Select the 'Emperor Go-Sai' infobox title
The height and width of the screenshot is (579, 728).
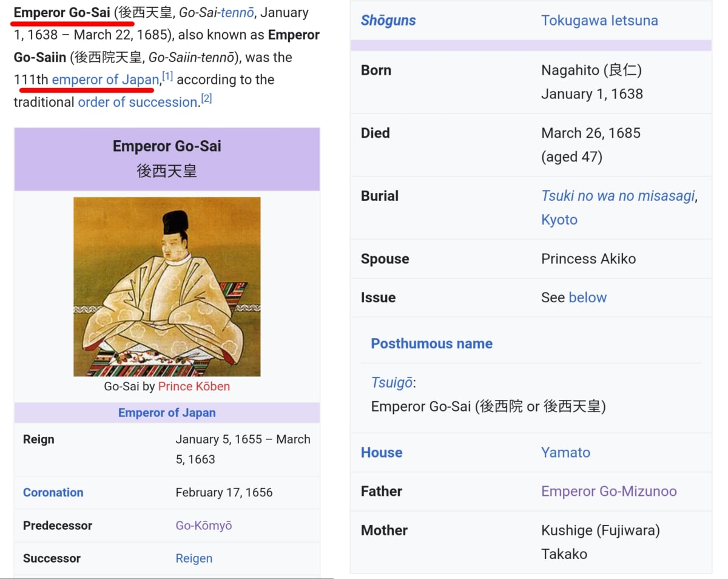point(167,146)
